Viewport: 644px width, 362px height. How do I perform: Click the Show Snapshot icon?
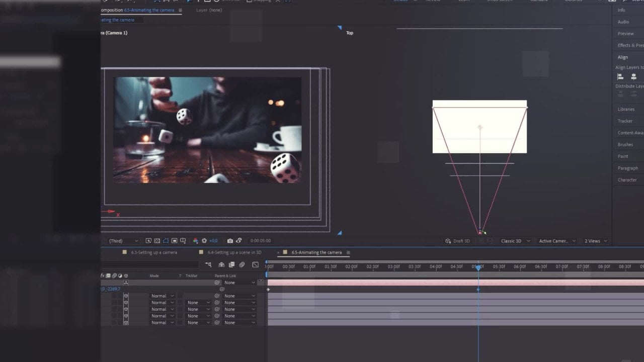pos(239,241)
